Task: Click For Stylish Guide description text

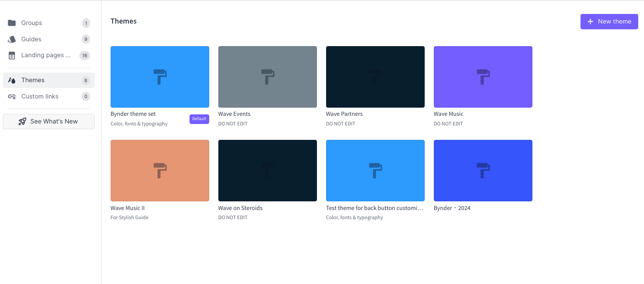Action: click(129, 217)
